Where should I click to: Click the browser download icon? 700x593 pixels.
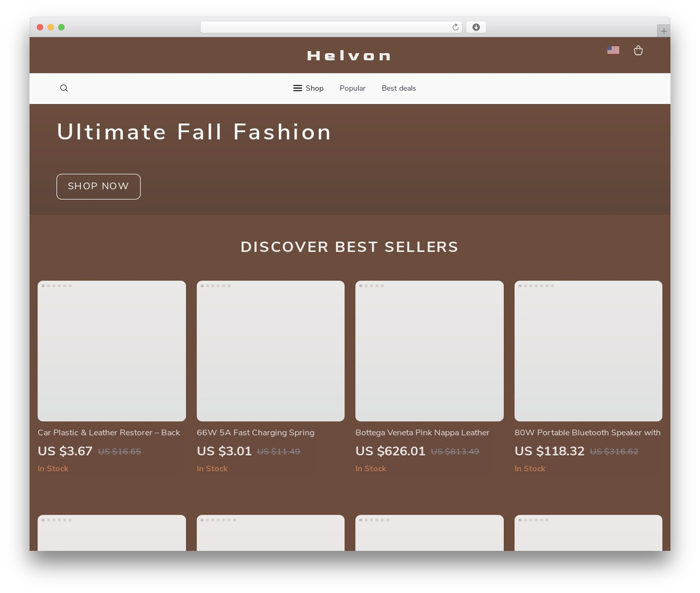[x=476, y=27]
